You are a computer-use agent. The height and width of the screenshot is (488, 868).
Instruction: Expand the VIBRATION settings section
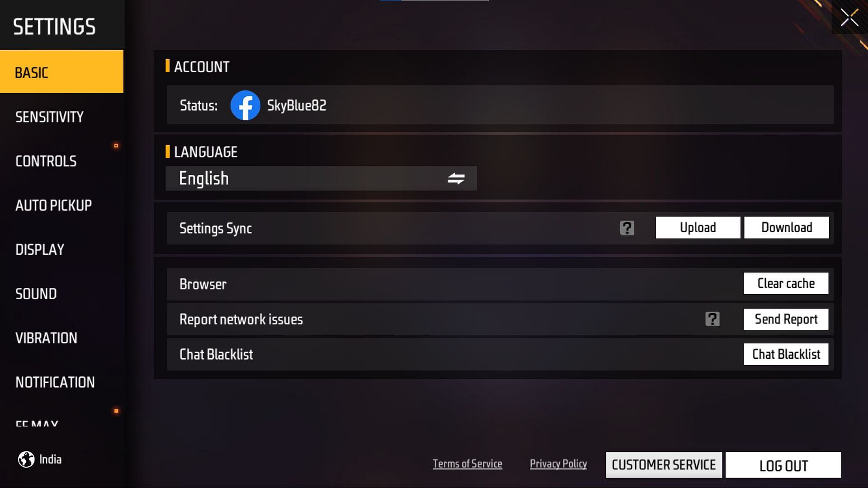coord(46,338)
